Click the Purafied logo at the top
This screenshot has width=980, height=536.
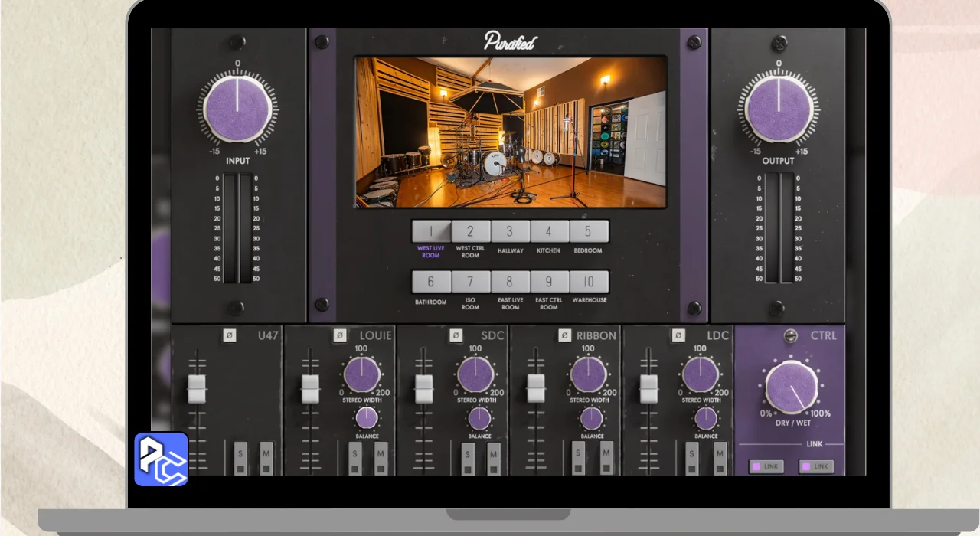coord(509,41)
